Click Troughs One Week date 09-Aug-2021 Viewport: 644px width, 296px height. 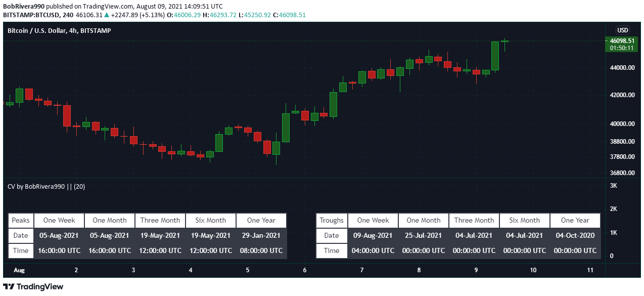click(373, 235)
